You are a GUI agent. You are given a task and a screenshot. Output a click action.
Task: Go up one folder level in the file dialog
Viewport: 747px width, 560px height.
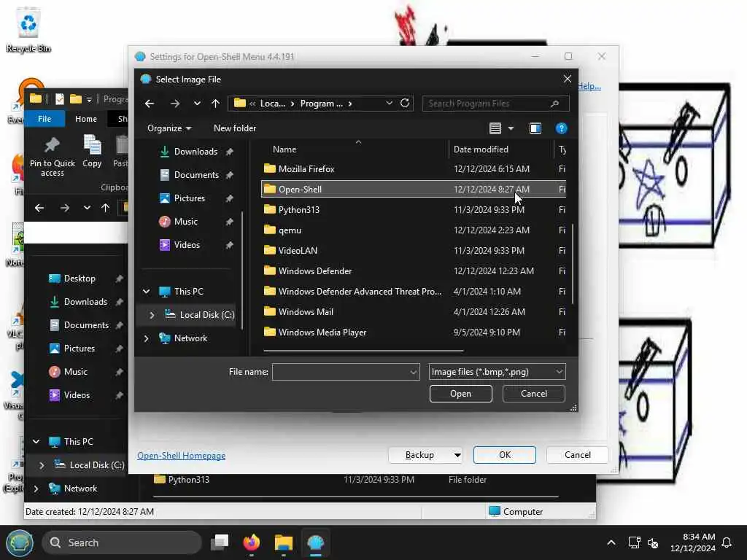215,104
